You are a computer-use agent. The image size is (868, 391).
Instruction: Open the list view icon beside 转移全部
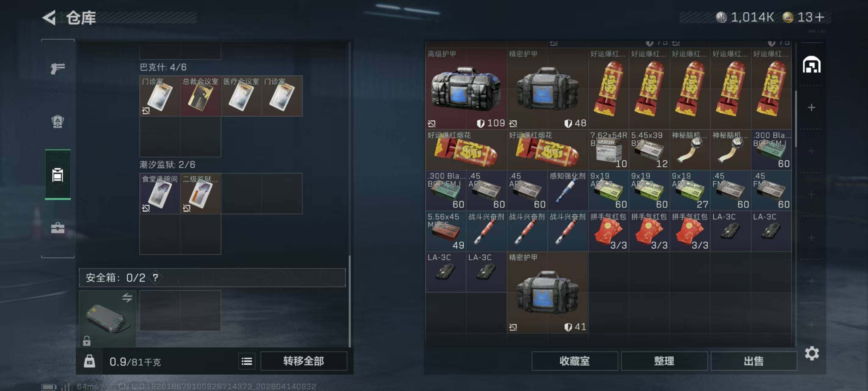coord(247,361)
